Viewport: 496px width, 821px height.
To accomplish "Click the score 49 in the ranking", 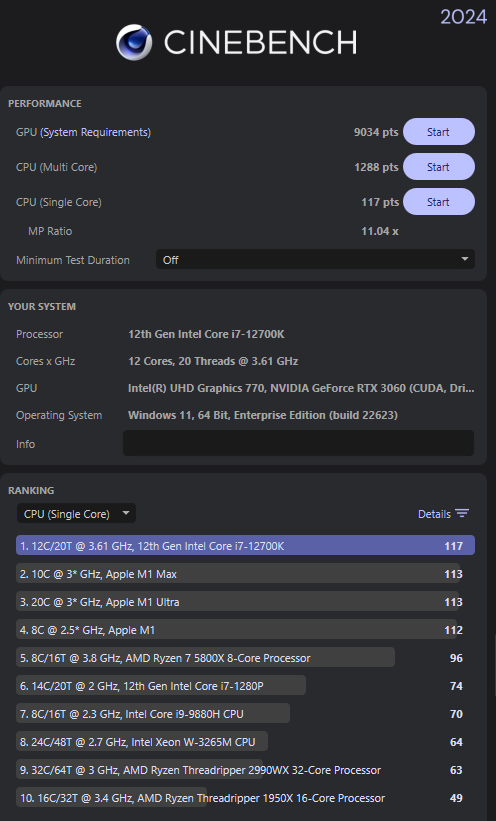I will pos(456,798).
